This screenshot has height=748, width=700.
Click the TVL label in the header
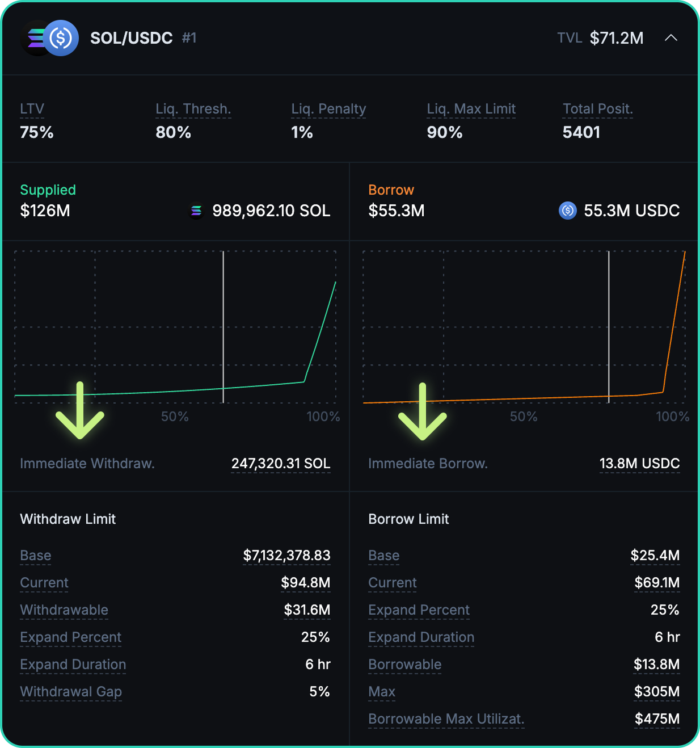pos(570,38)
